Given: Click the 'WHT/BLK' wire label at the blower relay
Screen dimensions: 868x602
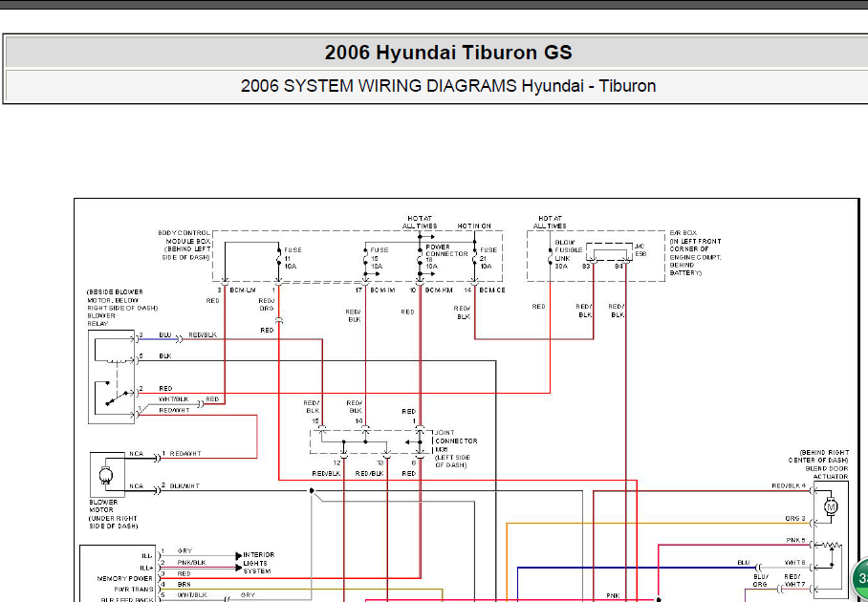Looking at the screenshot, I should pyautogui.click(x=174, y=398).
